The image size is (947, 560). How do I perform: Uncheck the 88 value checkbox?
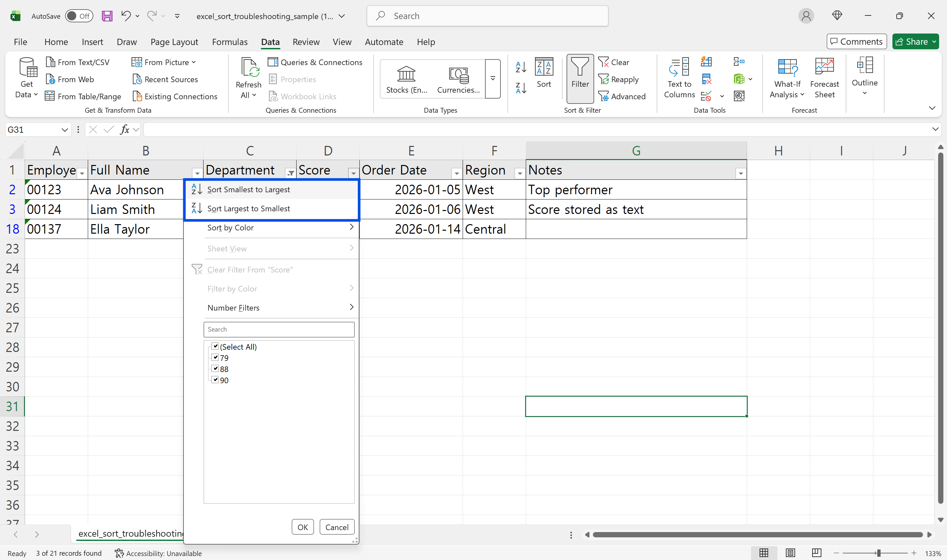pyautogui.click(x=215, y=369)
